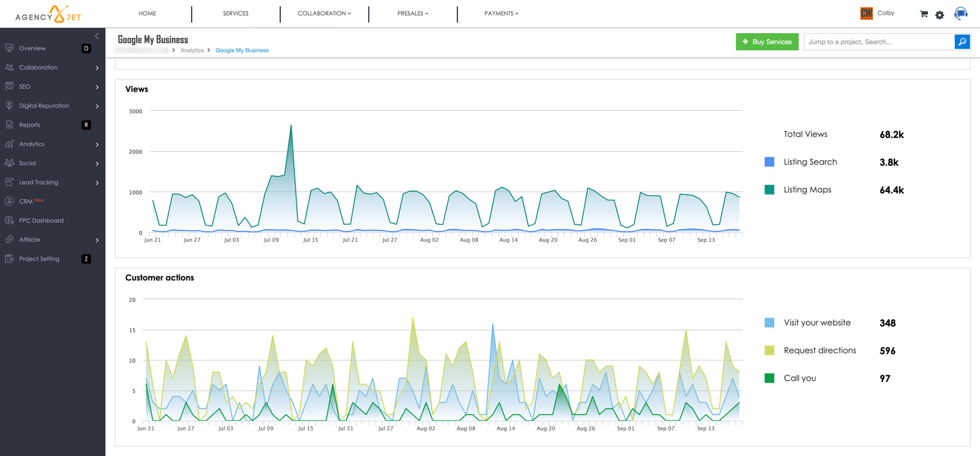This screenshot has width=980, height=456.
Task: Go to Home in top navigation
Action: click(147, 13)
